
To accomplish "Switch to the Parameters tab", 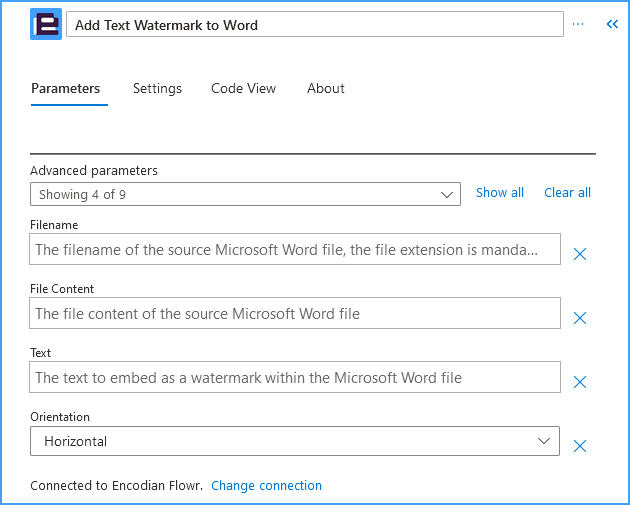I will (x=65, y=88).
